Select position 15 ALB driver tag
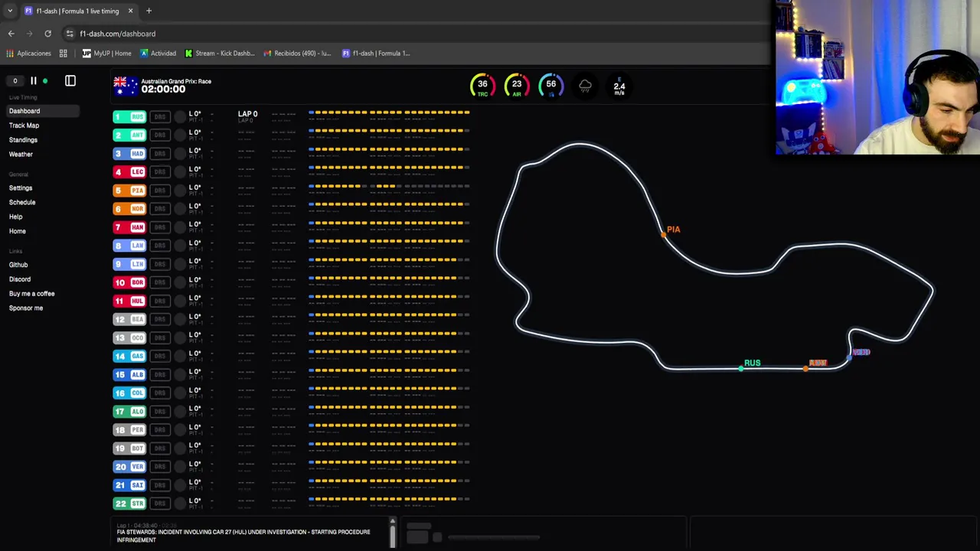The image size is (980, 551). pos(129,374)
